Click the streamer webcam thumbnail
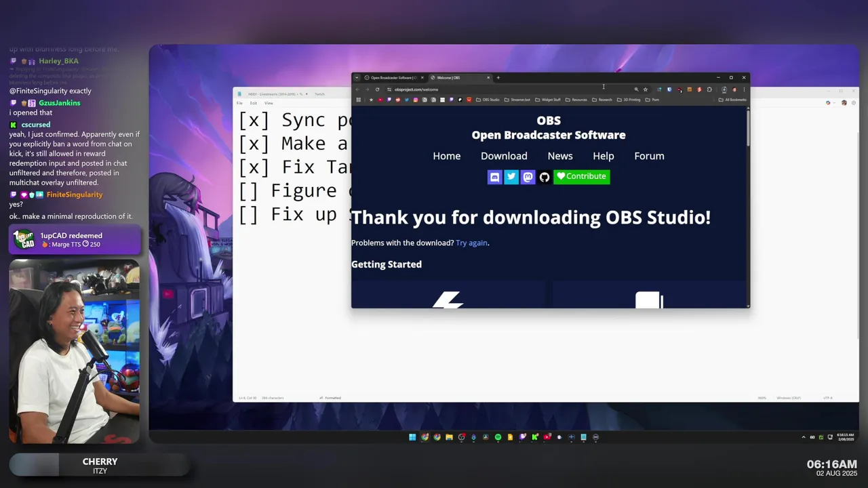 click(75, 351)
